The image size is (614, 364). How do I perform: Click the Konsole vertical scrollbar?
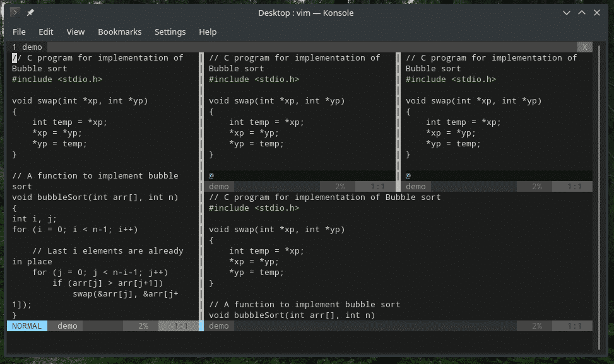599,197
